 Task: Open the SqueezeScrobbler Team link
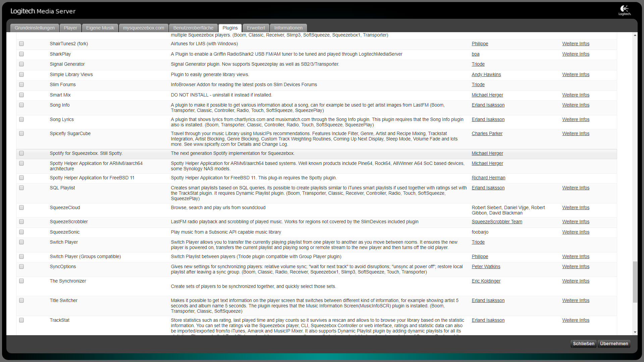pos(497,222)
